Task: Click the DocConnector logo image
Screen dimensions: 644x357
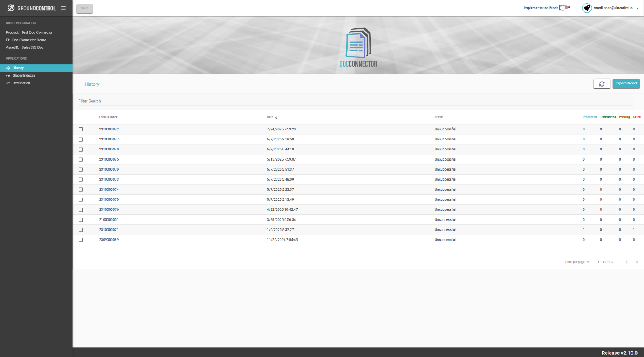Action: pyautogui.click(x=358, y=47)
